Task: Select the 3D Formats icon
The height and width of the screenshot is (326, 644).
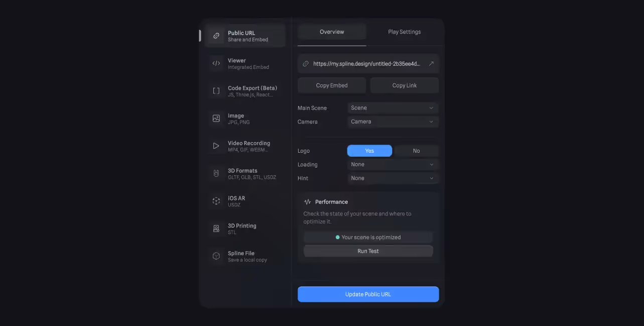Action: pyautogui.click(x=216, y=174)
